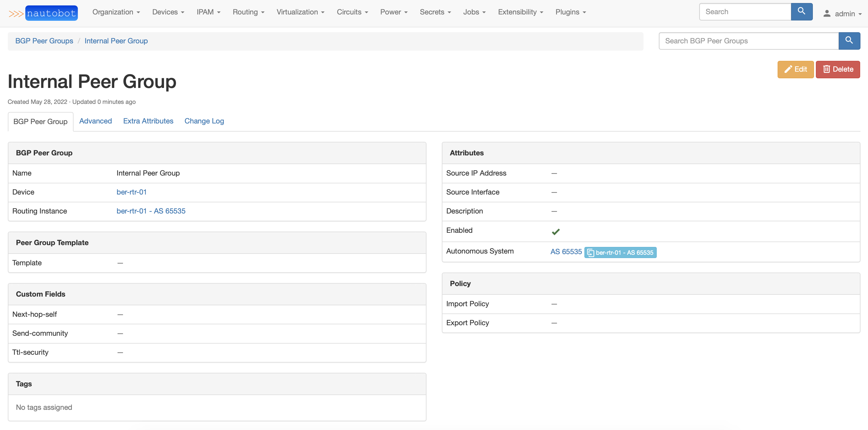The height and width of the screenshot is (430, 868).
Task: Click the inherited ber-rtr-01 - AS 65535 badge
Action: 620,252
